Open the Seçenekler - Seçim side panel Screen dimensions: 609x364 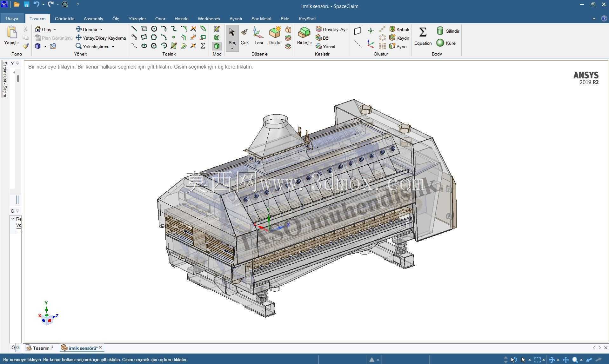(x=4, y=79)
